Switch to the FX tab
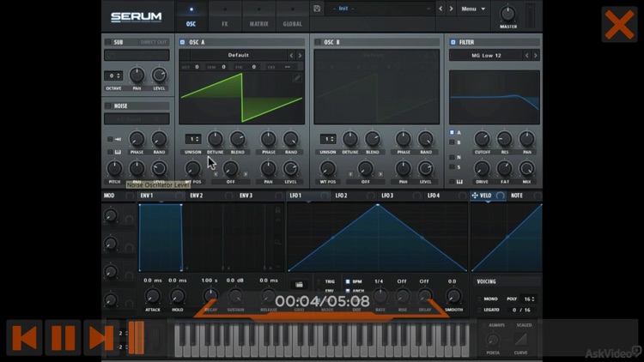This screenshot has height=362, width=644. pos(225,16)
